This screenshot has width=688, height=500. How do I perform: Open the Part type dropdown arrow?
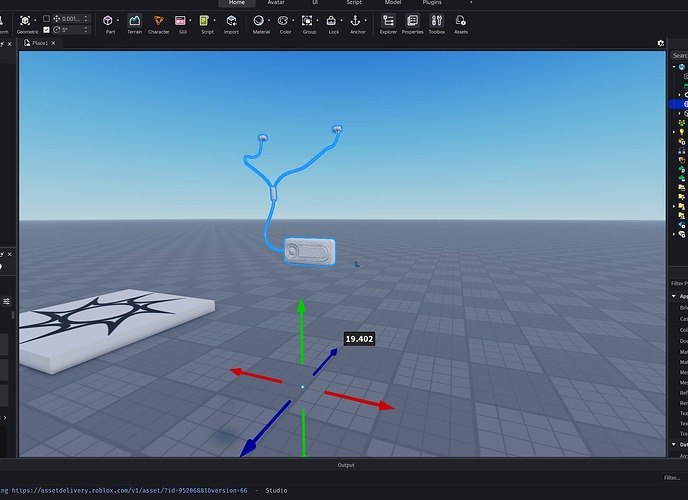coord(118,20)
